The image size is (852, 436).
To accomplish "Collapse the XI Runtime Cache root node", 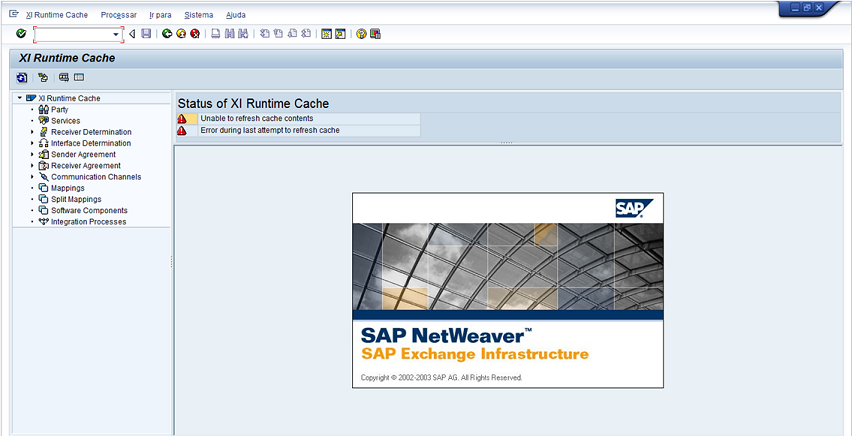I will point(20,98).
